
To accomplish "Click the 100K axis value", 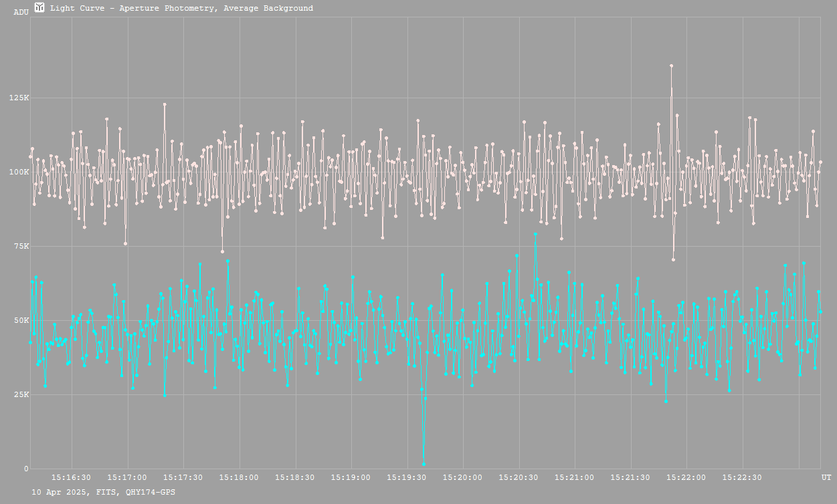I will (x=19, y=172).
